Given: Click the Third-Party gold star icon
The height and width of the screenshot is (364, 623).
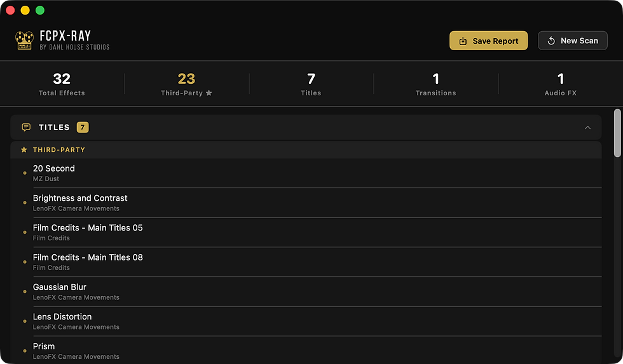Looking at the screenshot, I should tap(24, 150).
